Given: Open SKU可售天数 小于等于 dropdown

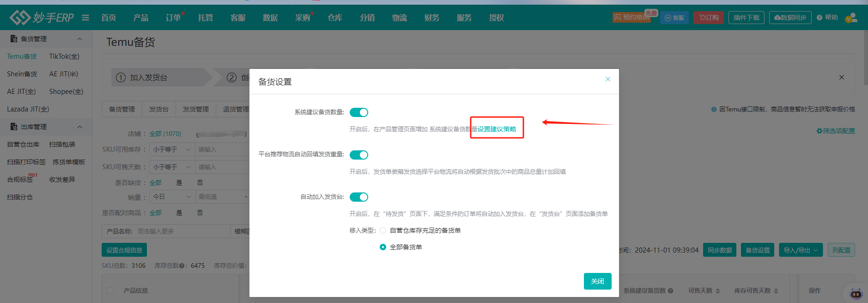Looking at the screenshot, I should click(x=172, y=167).
